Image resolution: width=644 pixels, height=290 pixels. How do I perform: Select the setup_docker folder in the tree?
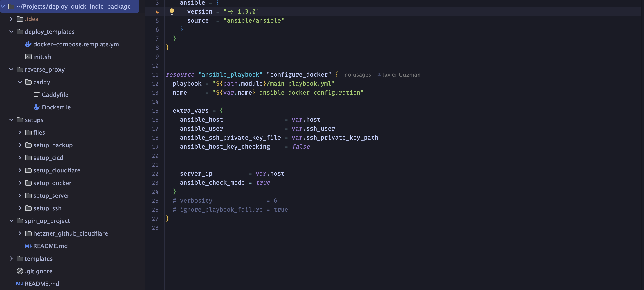click(x=52, y=183)
